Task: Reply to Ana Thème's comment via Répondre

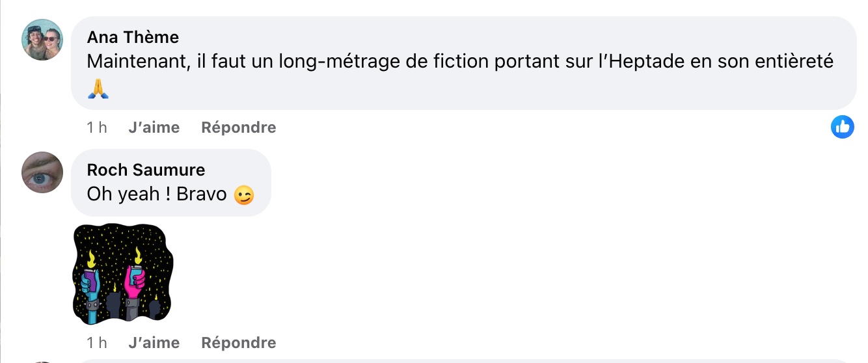Action: tap(239, 128)
